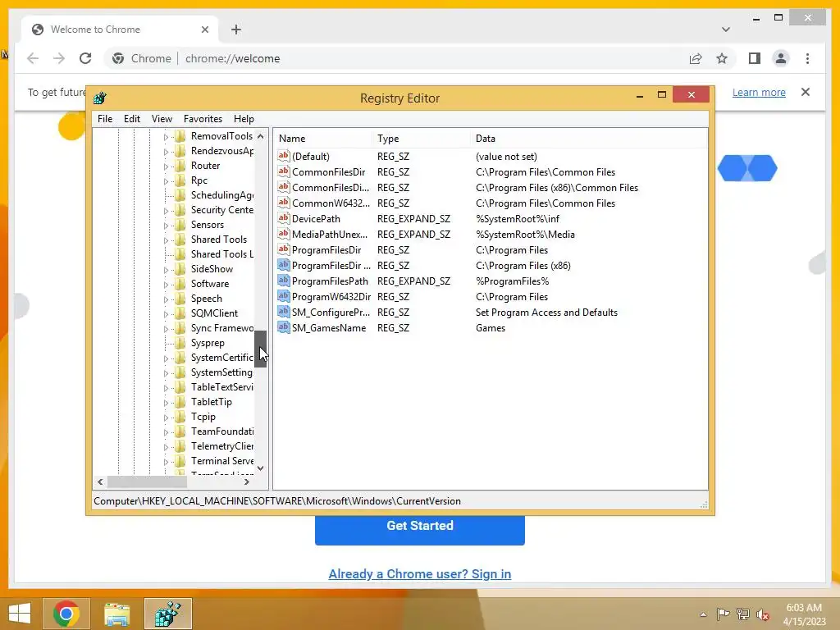Open Chrome side panel
Screen dimensions: 840x630
pos(755,58)
